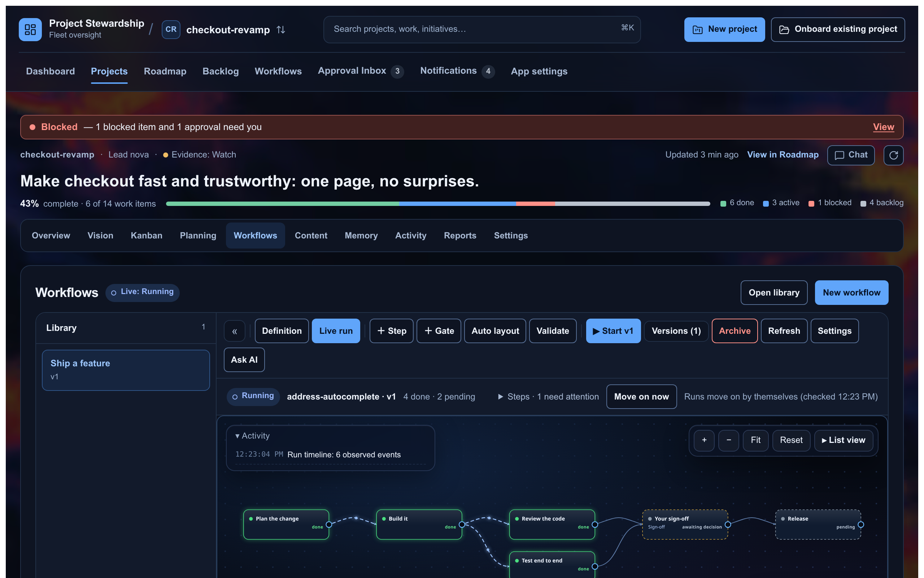924x578 pixels.
Task: Click the Move on now button
Action: pos(641,396)
